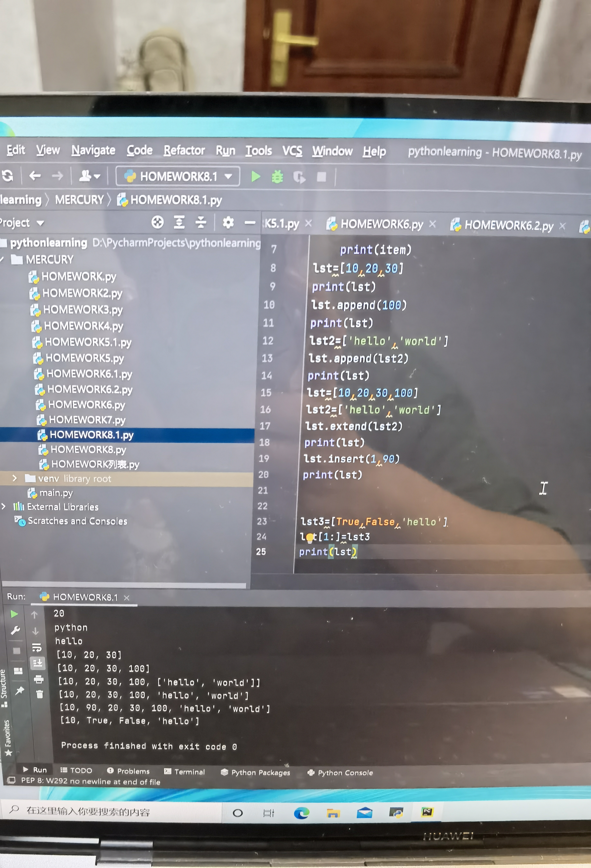Click MERCURY in breadcrumb path
This screenshot has height=868, width=591.
pyautogui.click(x=79, y=200)
